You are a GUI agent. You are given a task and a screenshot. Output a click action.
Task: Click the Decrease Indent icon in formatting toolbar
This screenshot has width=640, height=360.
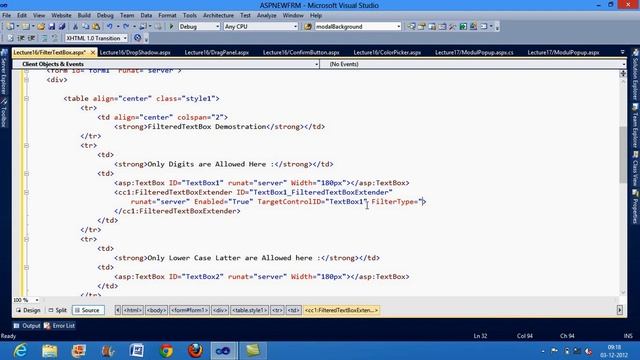21,38
